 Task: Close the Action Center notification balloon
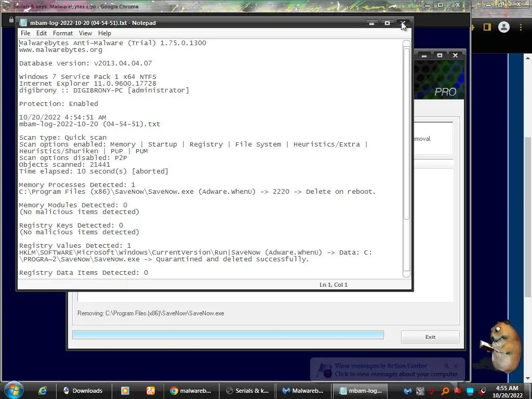[456, 366]
